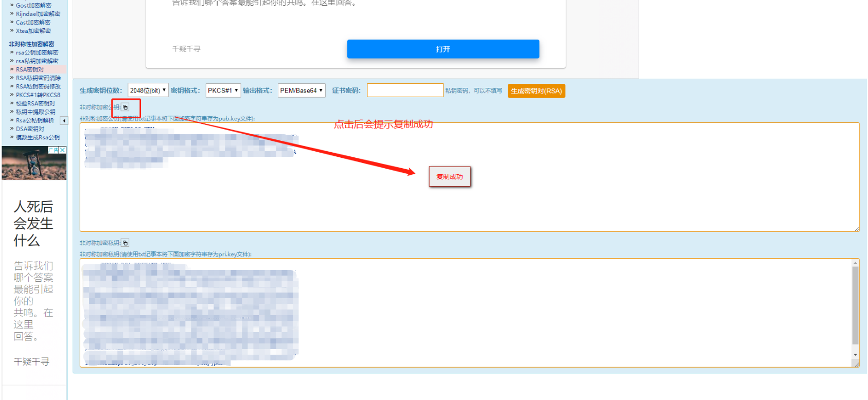
Task: Copy the asymmetric encryption public key
Action: point(125,107)
